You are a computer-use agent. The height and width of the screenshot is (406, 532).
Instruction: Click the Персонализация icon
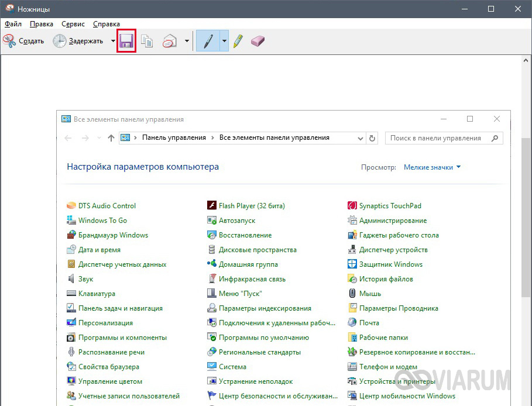(71, 322)
